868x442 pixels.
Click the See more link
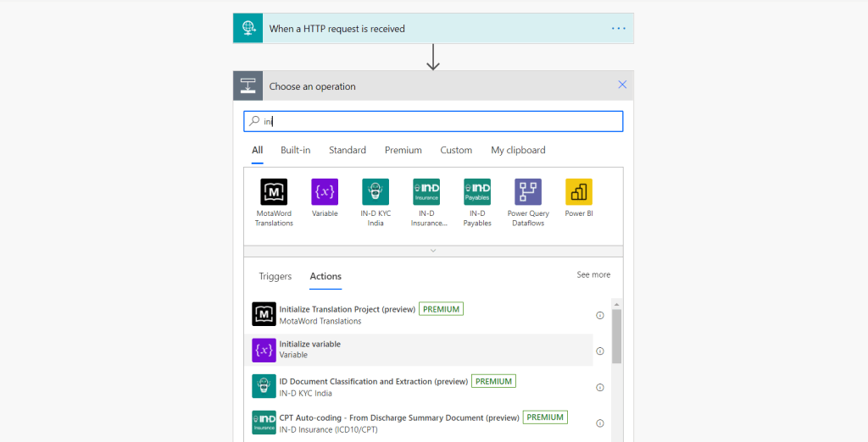593,275
